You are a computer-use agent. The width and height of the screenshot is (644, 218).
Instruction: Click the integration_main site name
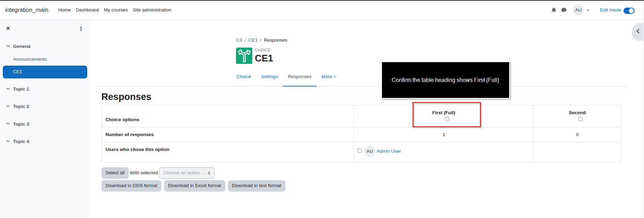pyautogui.click(x=27, y=10)
